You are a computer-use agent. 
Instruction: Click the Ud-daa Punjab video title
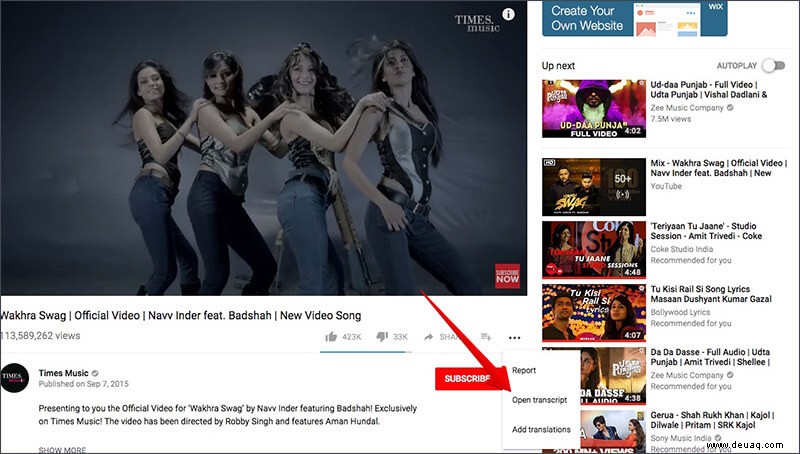709,89
